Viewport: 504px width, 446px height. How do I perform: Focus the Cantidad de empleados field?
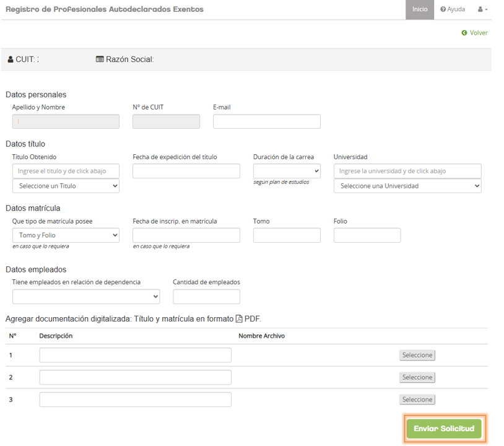pyautogui.click(x=206, y=297)
